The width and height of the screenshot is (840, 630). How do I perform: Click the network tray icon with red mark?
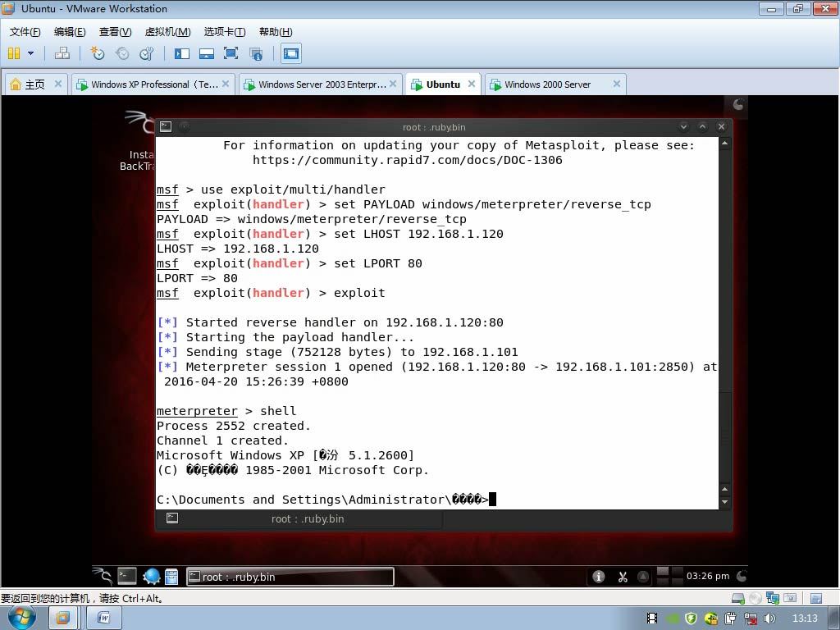(x=751, y=619)
